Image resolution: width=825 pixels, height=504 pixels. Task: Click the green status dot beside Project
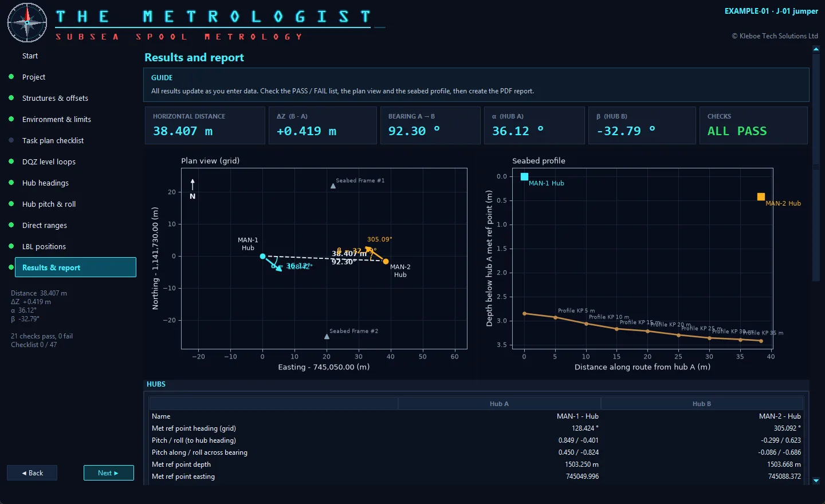tap(11, 76)
